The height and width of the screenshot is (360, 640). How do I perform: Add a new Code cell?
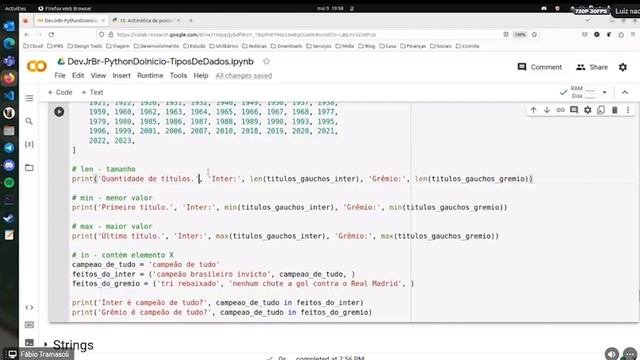point(60,92)
